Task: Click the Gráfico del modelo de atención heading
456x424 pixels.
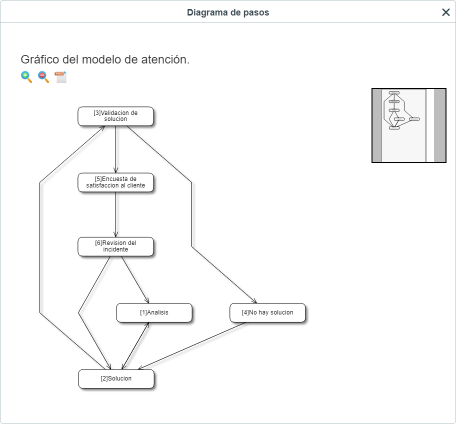Action: [x=105, y=59]
